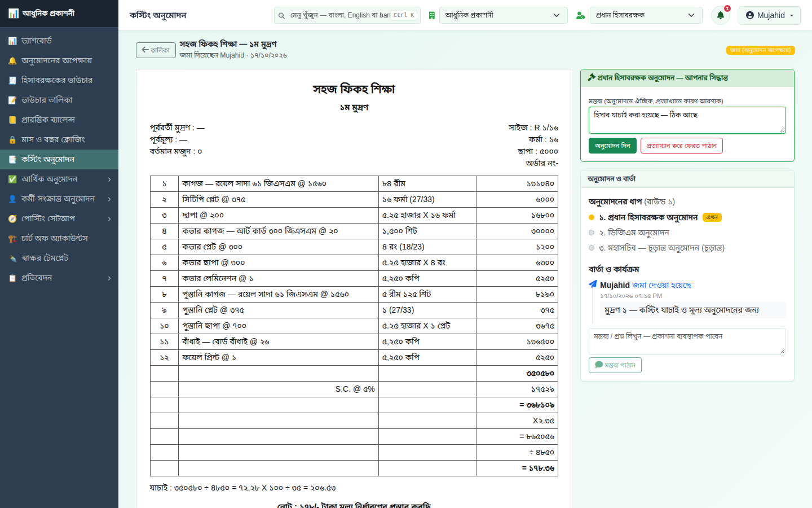Click the বাঁধাই — বোর্ড বাঁধাই @ ২৬ row

pyautogui.click(x=354, y=341)
